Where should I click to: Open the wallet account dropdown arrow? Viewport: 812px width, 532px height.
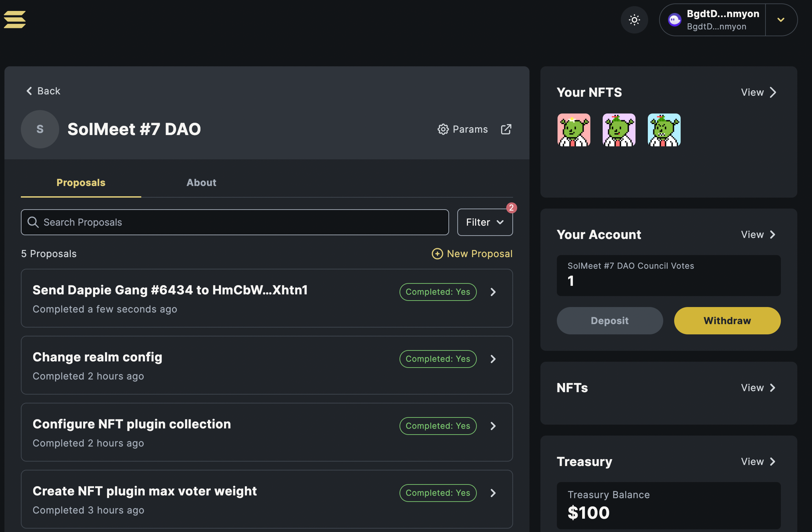point(781,20)
